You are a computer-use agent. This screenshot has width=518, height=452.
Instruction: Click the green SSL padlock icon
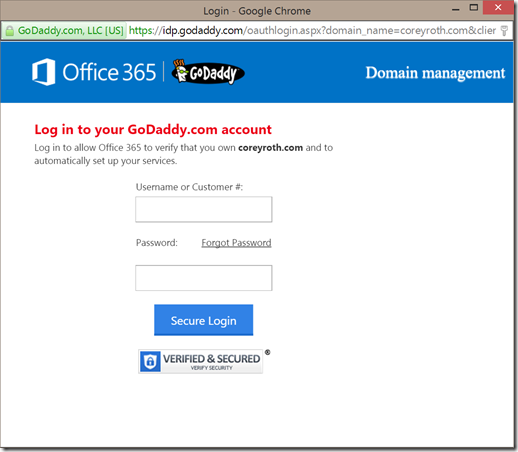10,31
